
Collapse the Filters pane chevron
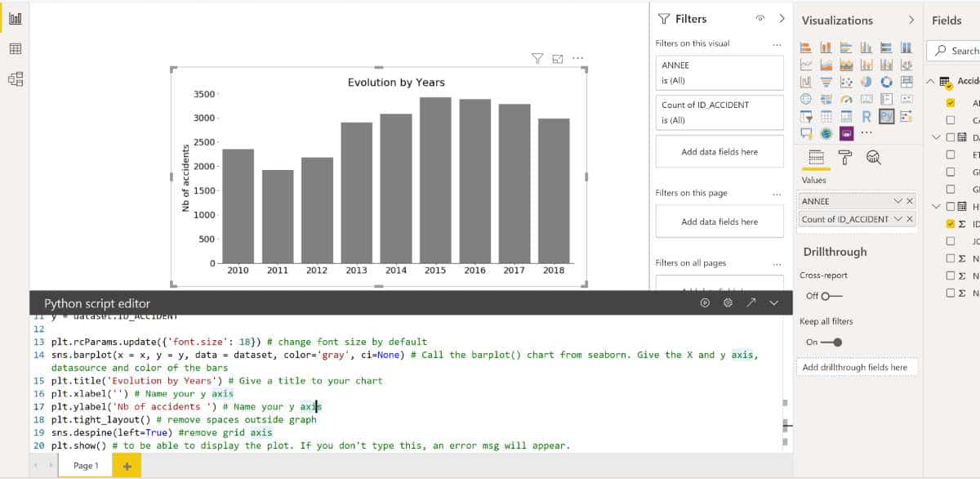(x=782, y=19)
